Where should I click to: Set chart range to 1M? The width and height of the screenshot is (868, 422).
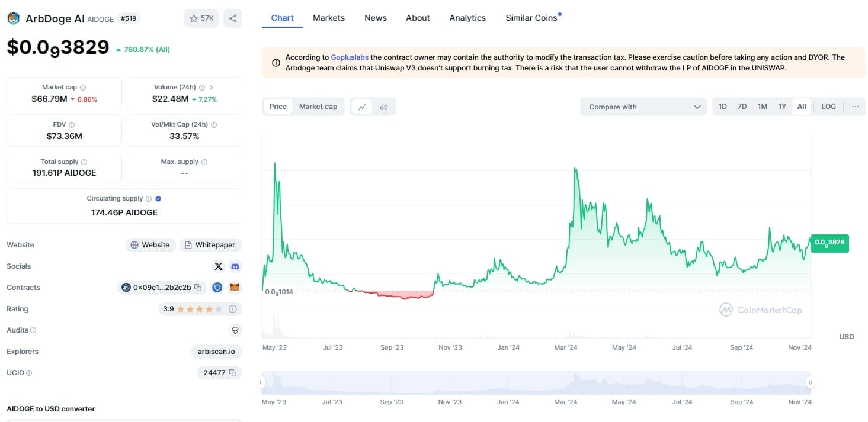[x=762, y=107]
